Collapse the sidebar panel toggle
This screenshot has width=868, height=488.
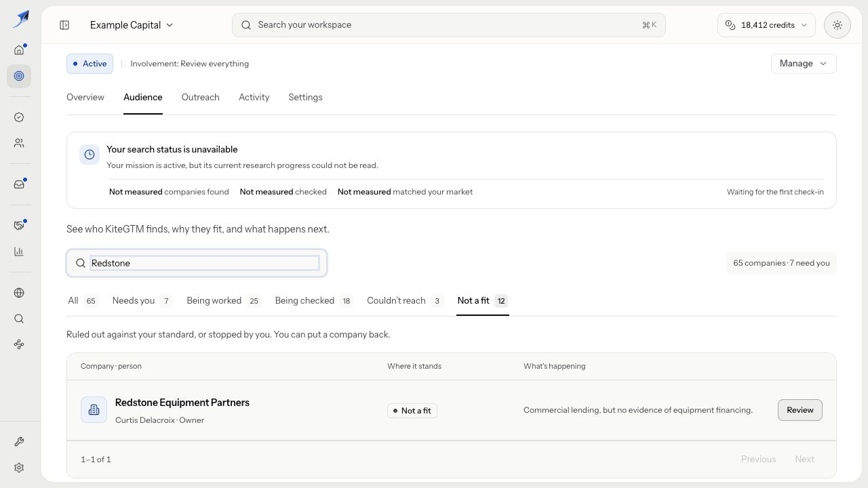click(x=64, y=25)
